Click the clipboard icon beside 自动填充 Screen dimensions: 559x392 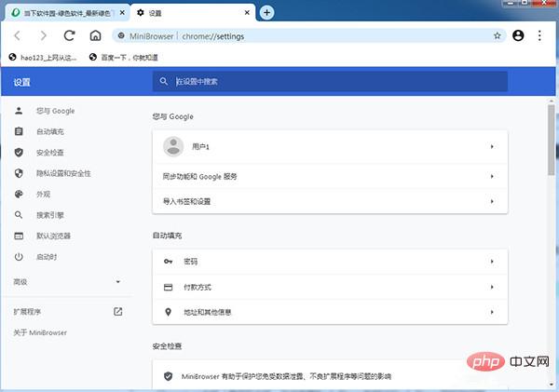[x=19, y=131]
